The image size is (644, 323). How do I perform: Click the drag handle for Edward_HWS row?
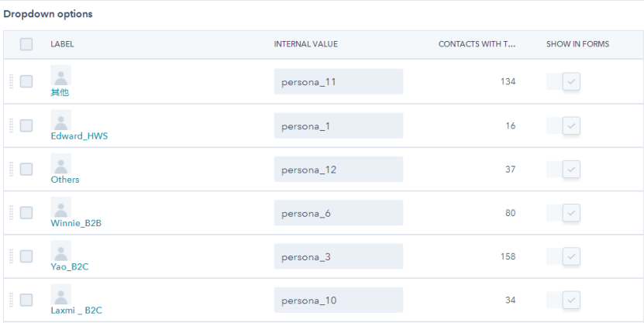pos(11,125)
